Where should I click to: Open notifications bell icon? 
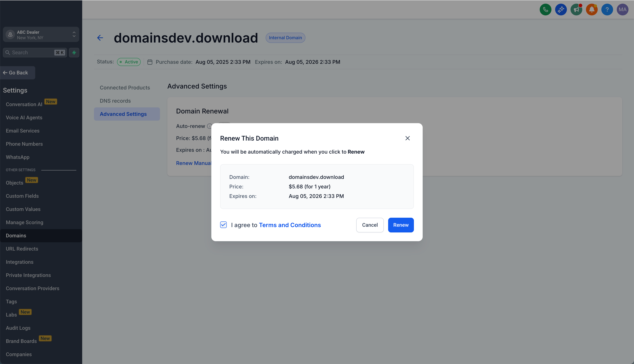[592, 10]
